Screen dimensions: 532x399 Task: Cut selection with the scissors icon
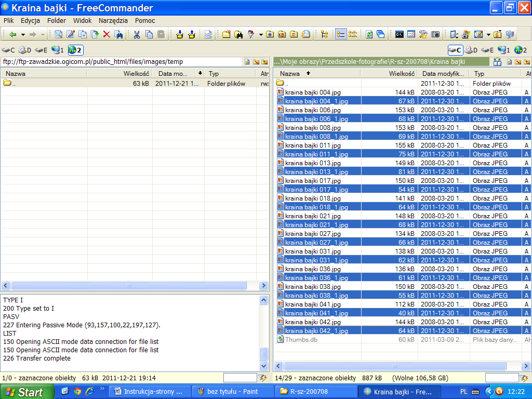click(137, 34)
